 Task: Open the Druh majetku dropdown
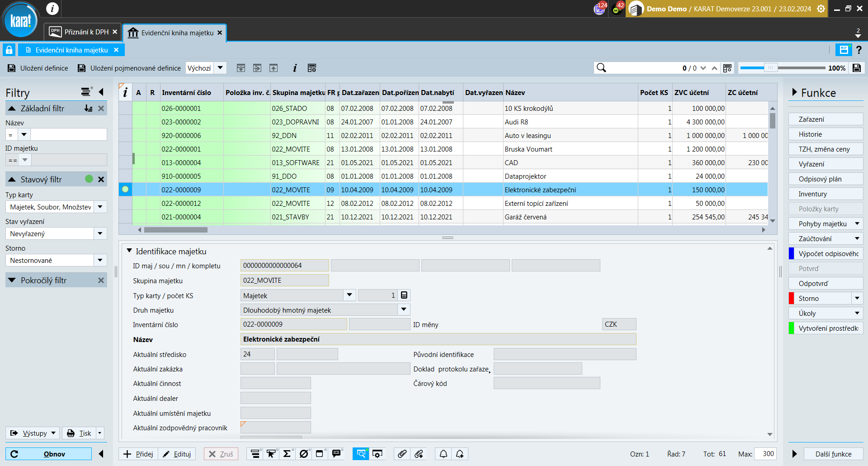(404, 310)
